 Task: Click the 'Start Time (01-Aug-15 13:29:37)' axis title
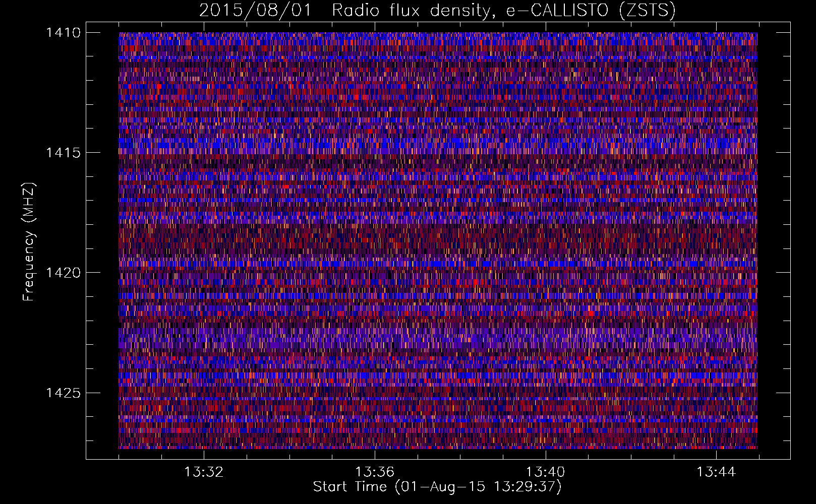(437, 487)
